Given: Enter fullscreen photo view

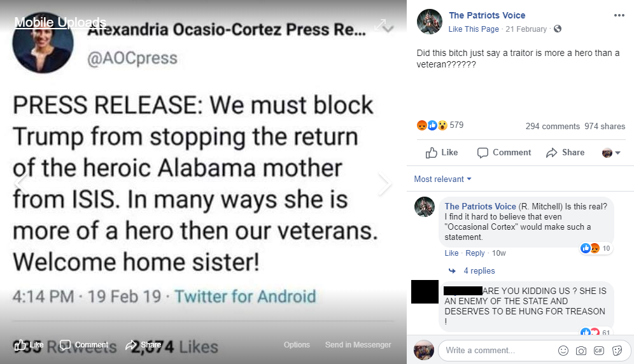Looking at the screenshot, I should (x=380, y=25).
